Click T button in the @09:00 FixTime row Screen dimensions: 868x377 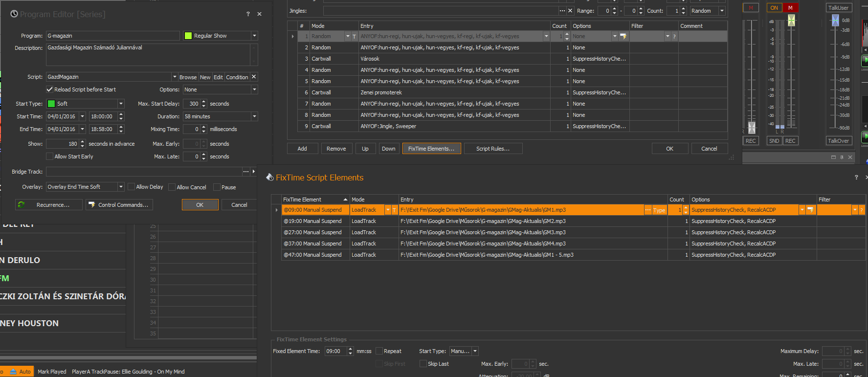click(x=394, y=210)
